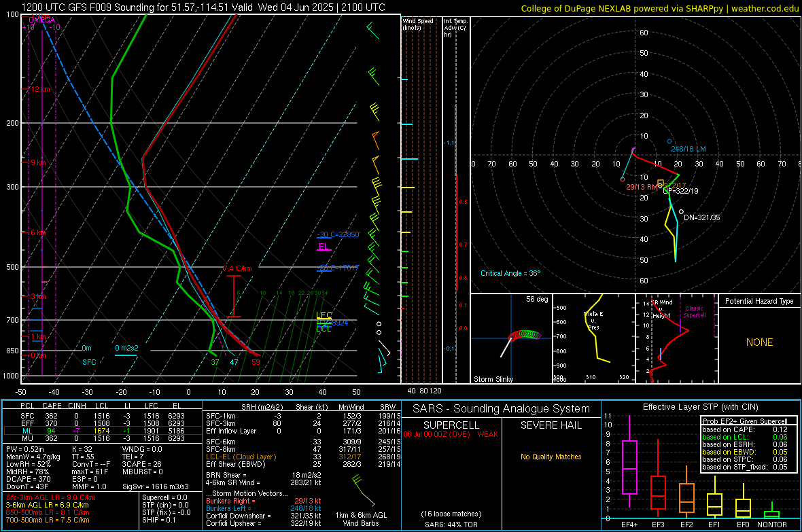Viewport: 802px width, 532px height.
Task: Click the Eff Shear (EBWD) row
Action: 303,465
